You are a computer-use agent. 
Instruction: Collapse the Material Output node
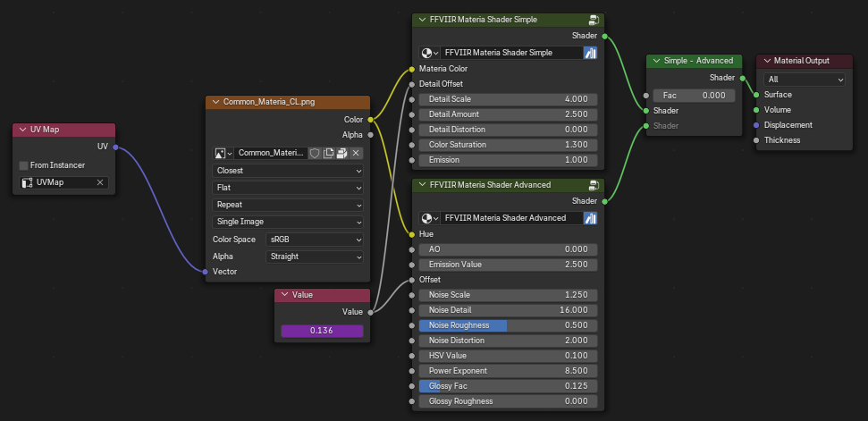click(x=767, y=61)
